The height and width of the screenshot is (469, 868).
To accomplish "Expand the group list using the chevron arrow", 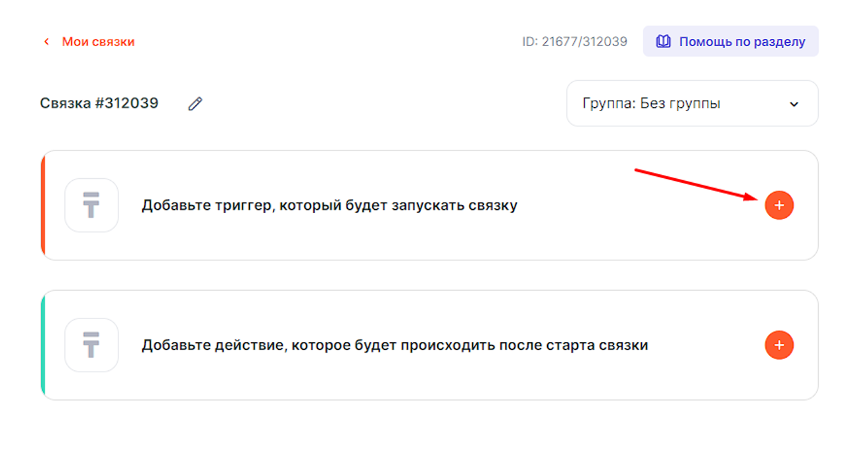I will (794, 104).
